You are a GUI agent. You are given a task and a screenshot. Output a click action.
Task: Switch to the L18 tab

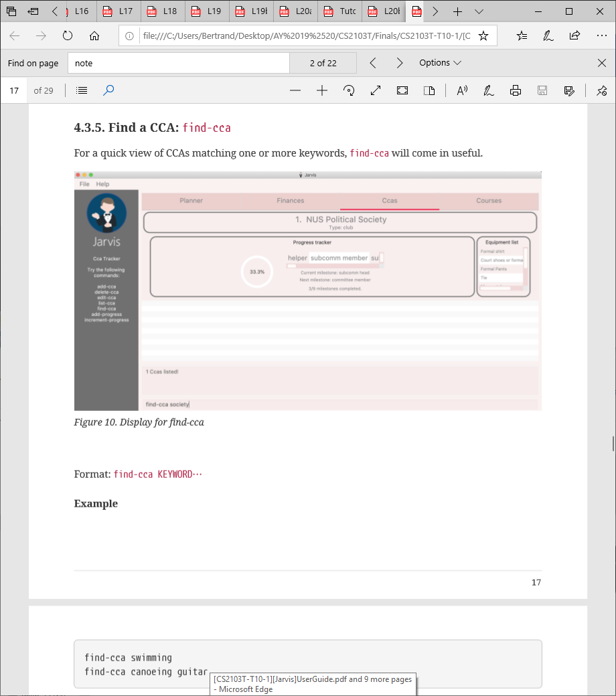(163, 11)
